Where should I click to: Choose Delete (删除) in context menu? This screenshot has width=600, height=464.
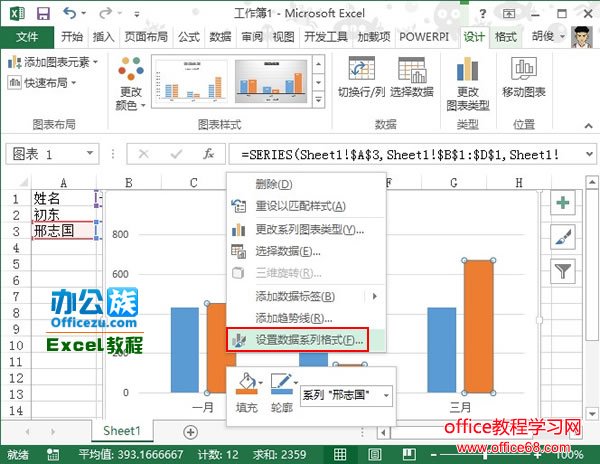point(306,184)
